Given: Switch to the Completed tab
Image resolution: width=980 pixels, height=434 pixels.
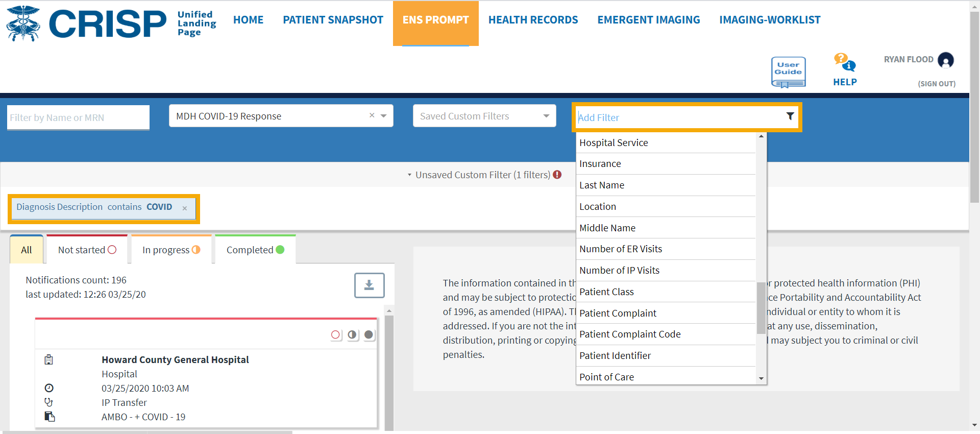Looking at the screenshot, I should pyautogui.click(x=255, y=250).
